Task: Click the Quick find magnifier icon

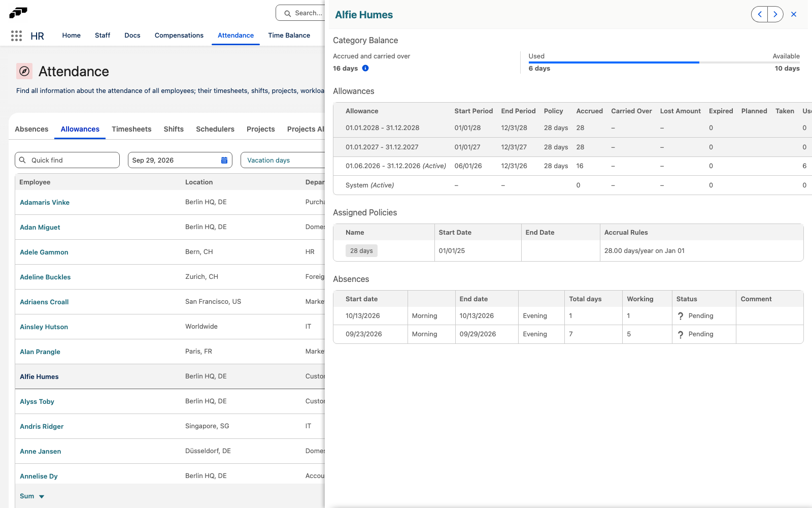Action: tap(22, 160)
